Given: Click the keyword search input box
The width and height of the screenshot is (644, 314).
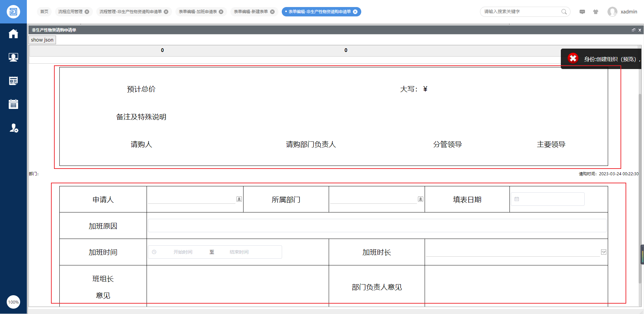Looking at the screenshot, I should coord(521,12).
